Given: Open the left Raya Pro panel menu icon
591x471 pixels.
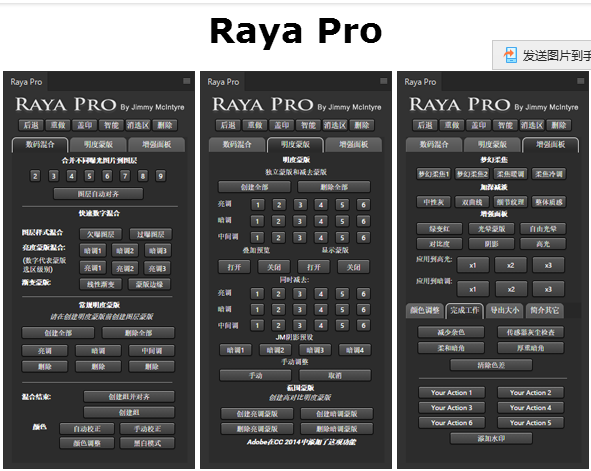Looking at the screenshot, I should point(187,81).
